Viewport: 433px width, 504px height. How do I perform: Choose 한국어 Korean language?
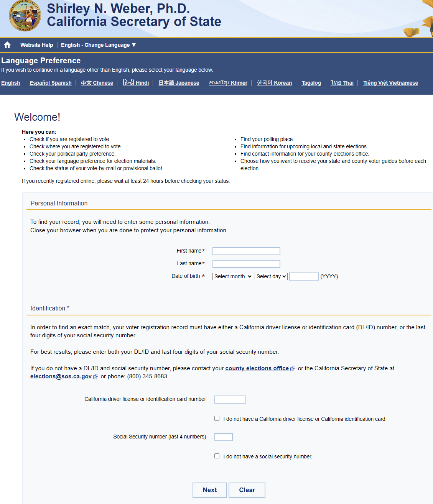[x=275, y=83]
